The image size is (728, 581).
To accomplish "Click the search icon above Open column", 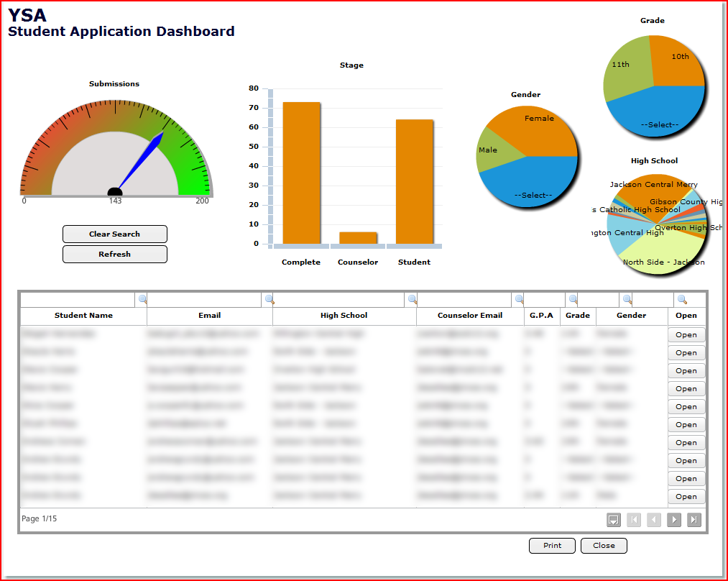I will pyautogui.click(x=681, y=299).
